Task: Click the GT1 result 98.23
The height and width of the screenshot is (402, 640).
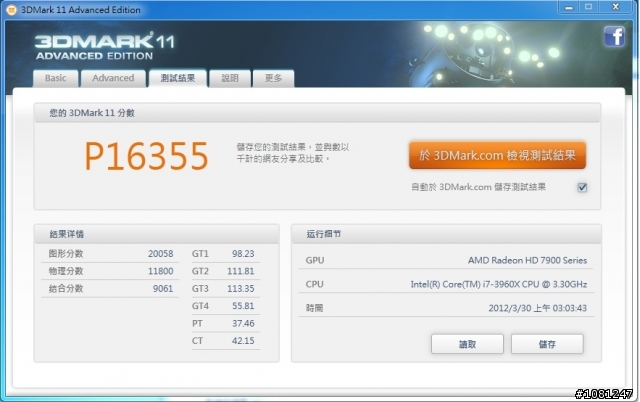Action: (243, 253)
